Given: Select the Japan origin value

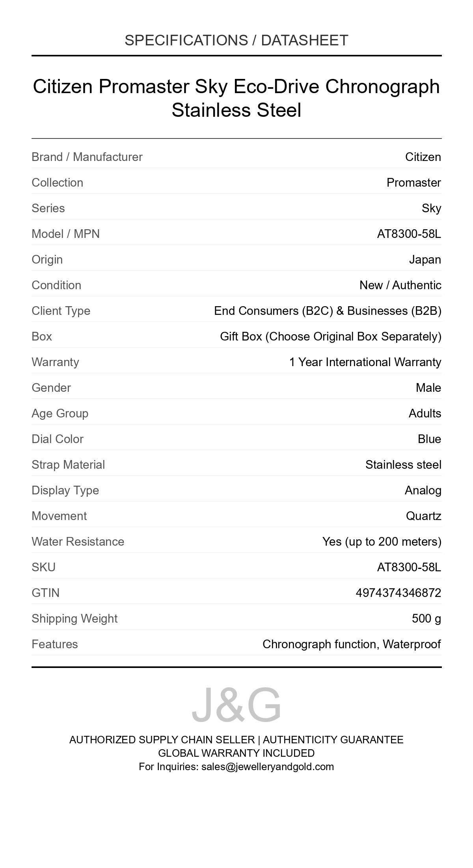Looking at the screenshot, I should pos(425,260).
